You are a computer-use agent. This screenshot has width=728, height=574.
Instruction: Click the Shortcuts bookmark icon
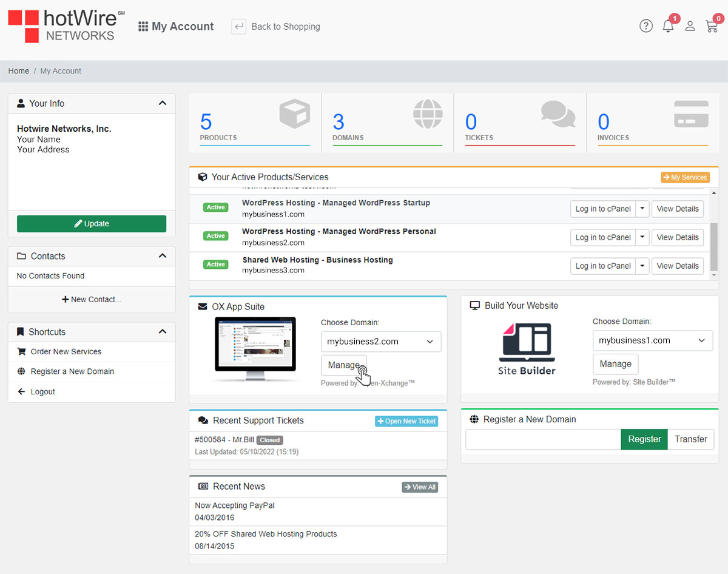click(21, 332)
